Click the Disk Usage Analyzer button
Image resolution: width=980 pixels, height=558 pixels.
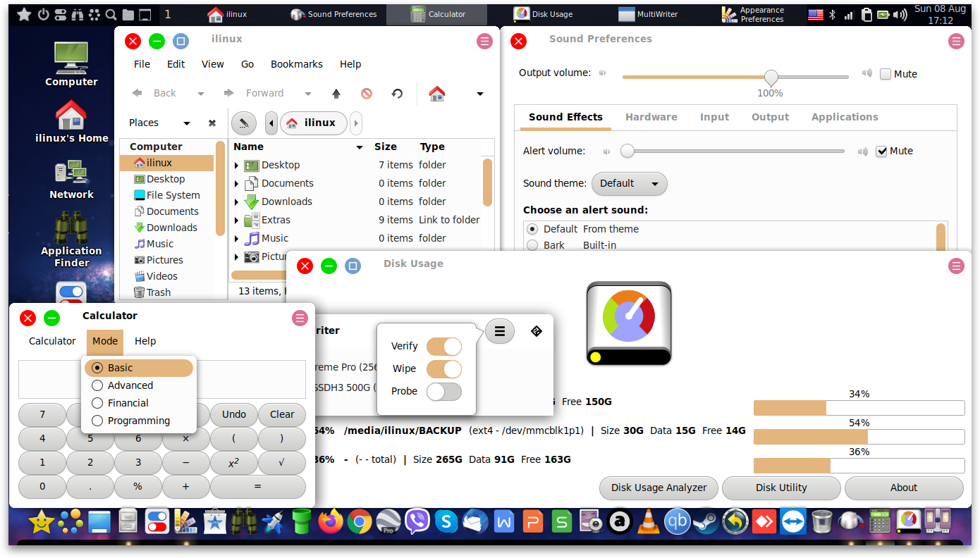[659, 488]
